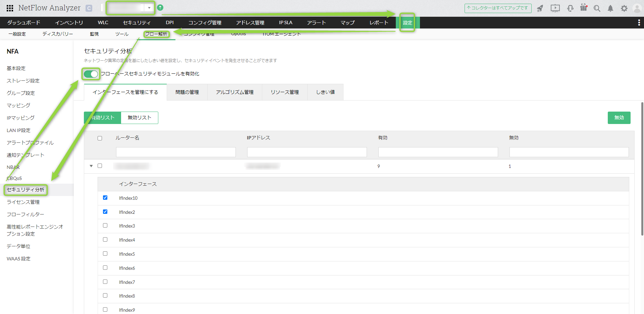The image size is (644, 314).
Task: Switch to the 無効リスト list
Action: pyautogui.click(x=140, y=118)
